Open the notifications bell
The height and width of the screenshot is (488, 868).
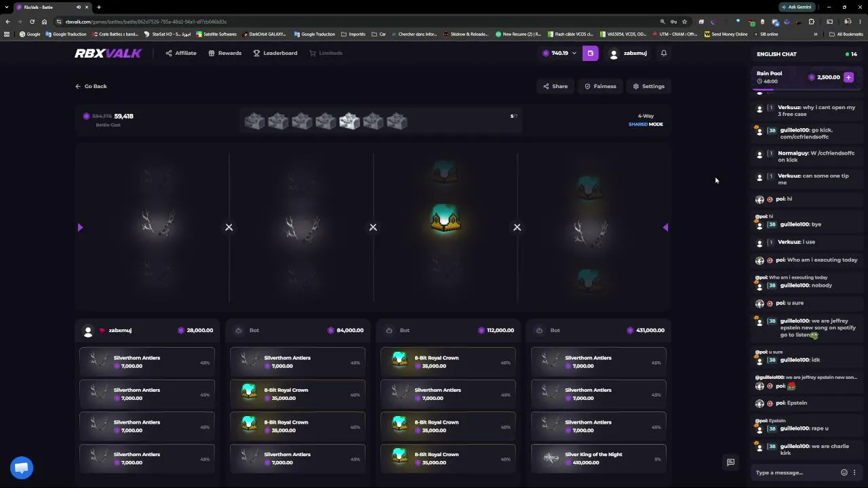point(664,53)
